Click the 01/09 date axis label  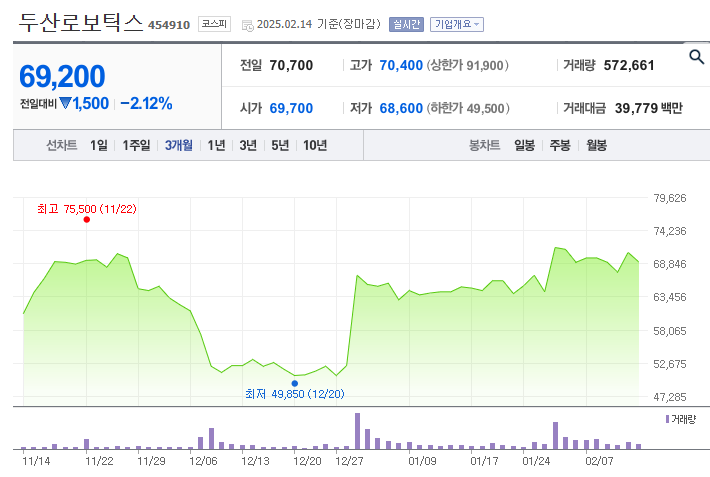[x=422, y=462]
